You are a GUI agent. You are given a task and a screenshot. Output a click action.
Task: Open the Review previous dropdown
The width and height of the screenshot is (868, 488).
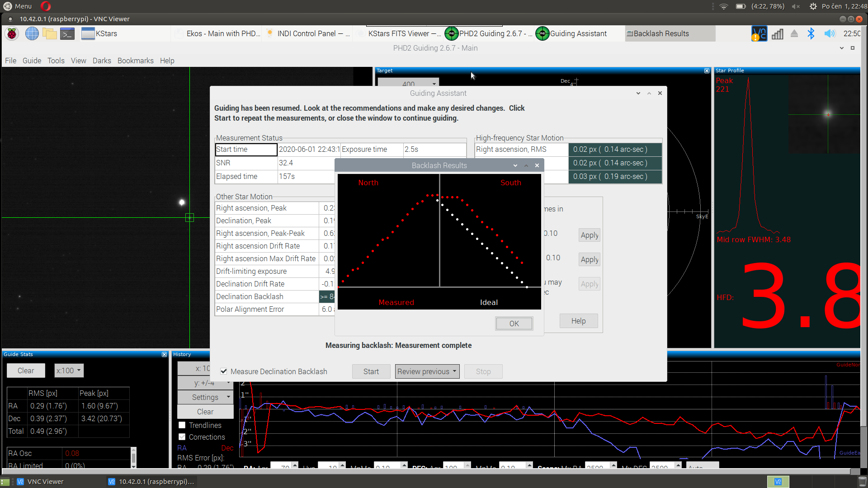pos(427,371)
